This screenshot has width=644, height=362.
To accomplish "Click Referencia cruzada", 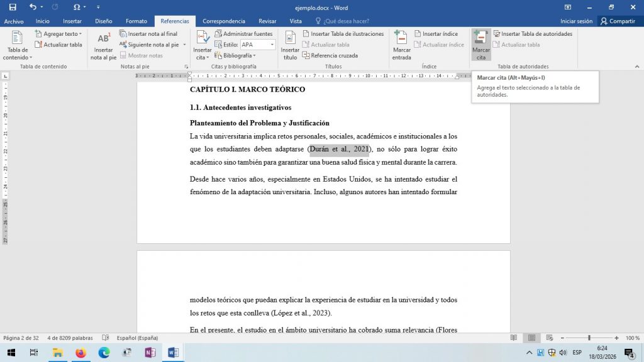I will click(330, 55).
